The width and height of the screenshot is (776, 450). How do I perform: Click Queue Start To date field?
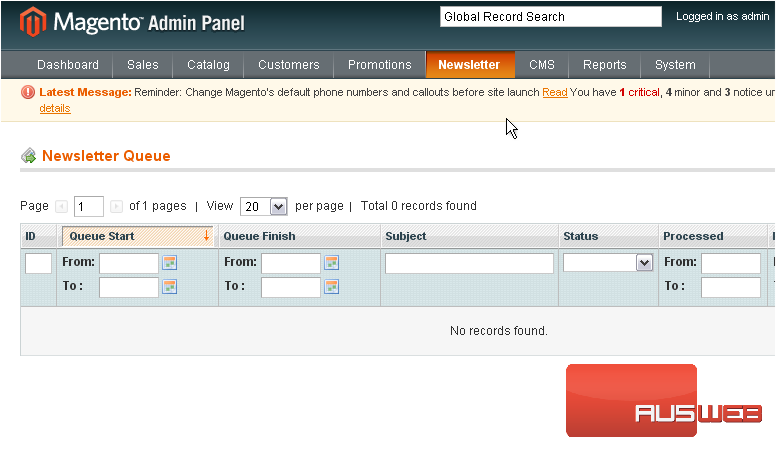(x=129, y=287)
